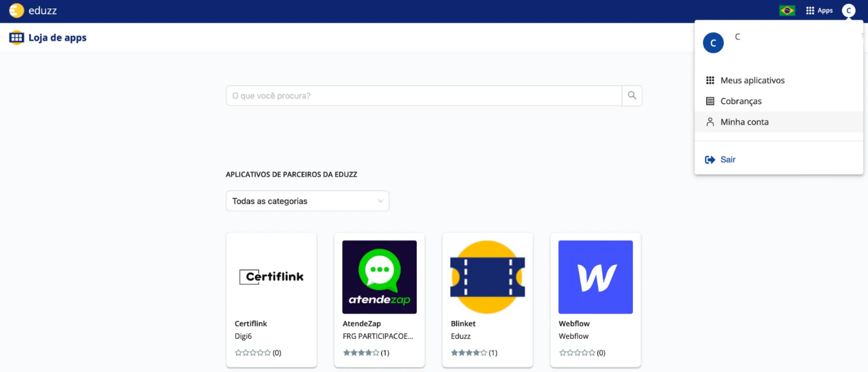Open the Apps grid launcher
Image resolution: width=868 pixels, height=372 pixels.
(819, 11)
